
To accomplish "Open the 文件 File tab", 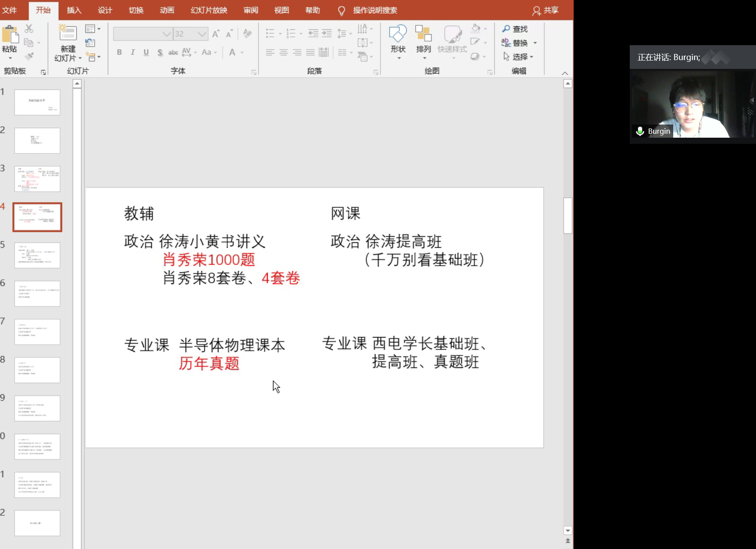I will point(10,11).
